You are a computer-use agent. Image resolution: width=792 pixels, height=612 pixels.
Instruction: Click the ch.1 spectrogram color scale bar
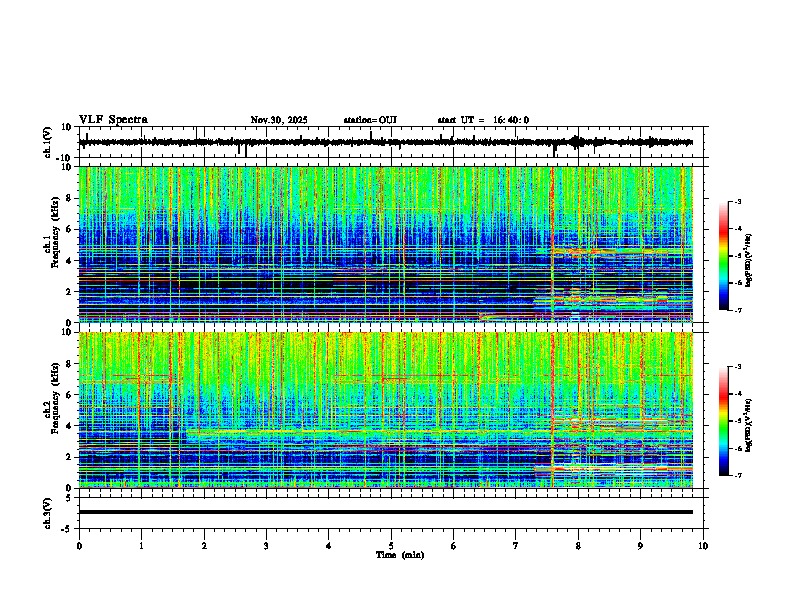[724, 256]
